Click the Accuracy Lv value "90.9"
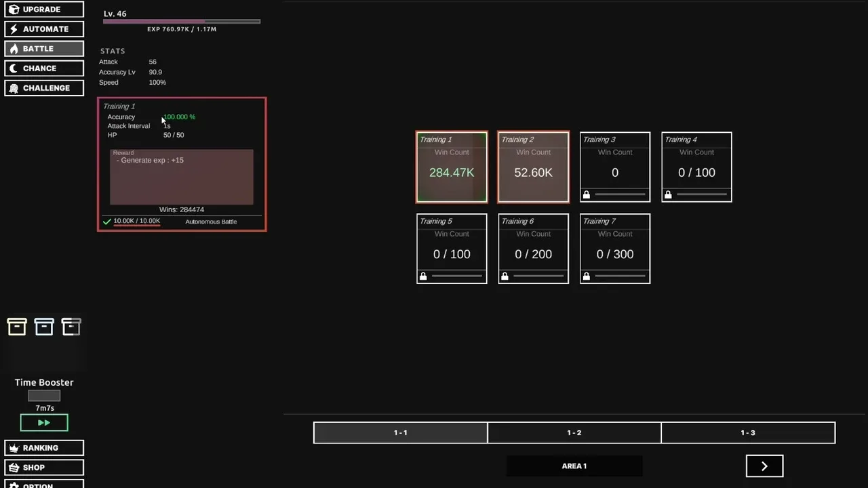 tap(155, 72)
